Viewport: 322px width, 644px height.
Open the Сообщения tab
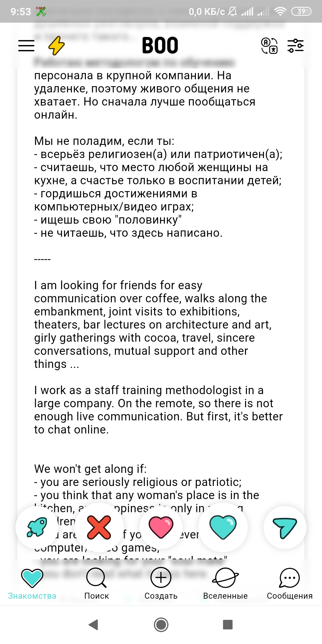pos(290,583)
